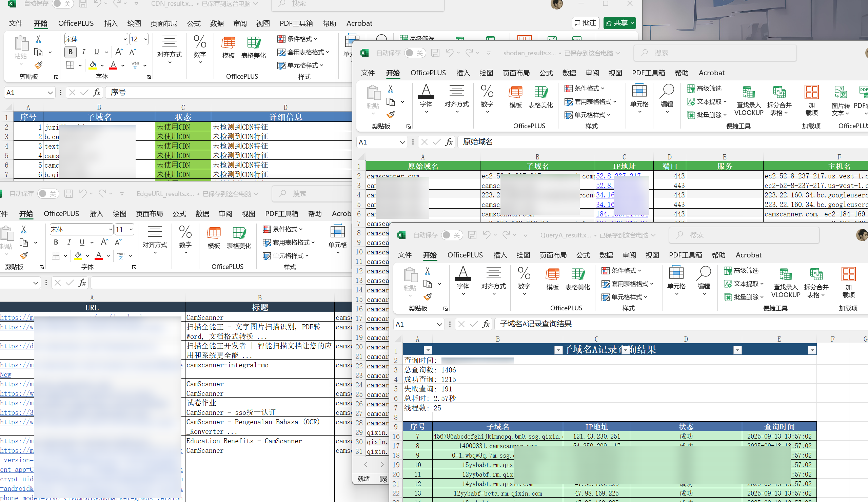
Task: Click 高级筛选 in shodan_results window
Action: (x=704, y=89)
